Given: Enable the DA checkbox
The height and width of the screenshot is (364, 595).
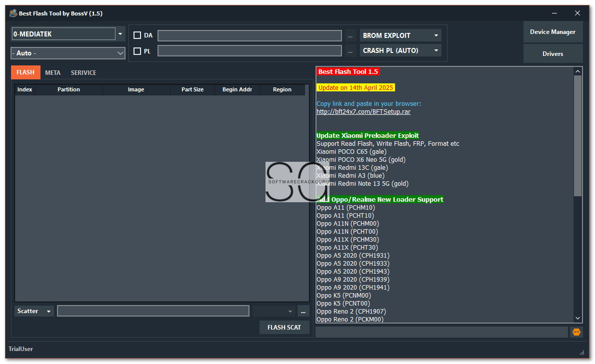Looking at the screenshot, I should tap(137, 35).
